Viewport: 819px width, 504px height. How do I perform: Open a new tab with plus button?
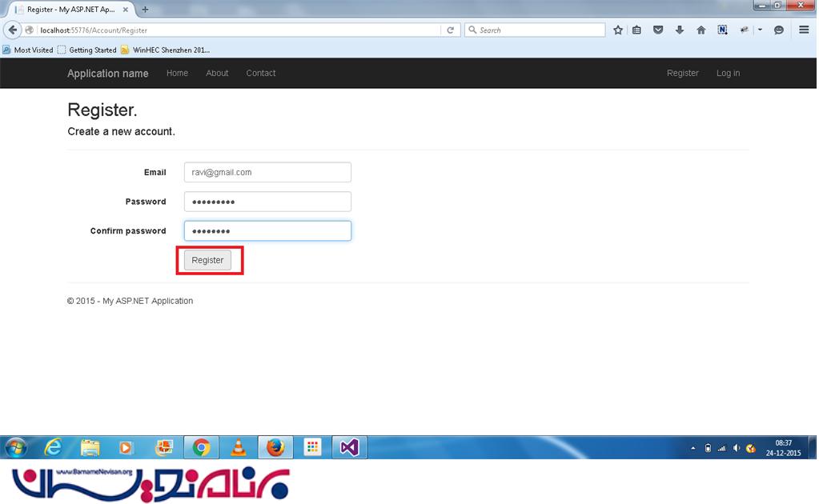click(x=145, y=10)
